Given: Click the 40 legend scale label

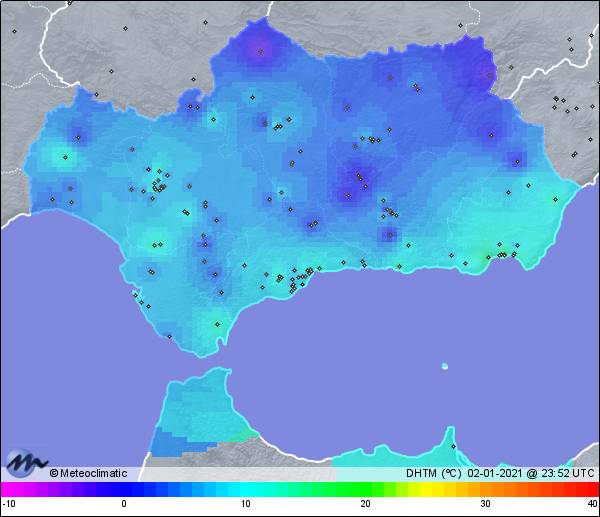Looking at the screenshot, I should point(593,504).
